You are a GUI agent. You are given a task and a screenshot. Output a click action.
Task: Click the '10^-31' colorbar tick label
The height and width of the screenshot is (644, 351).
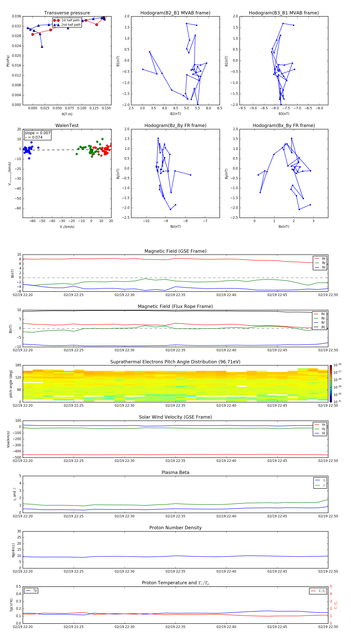click(x=337, y=402)
